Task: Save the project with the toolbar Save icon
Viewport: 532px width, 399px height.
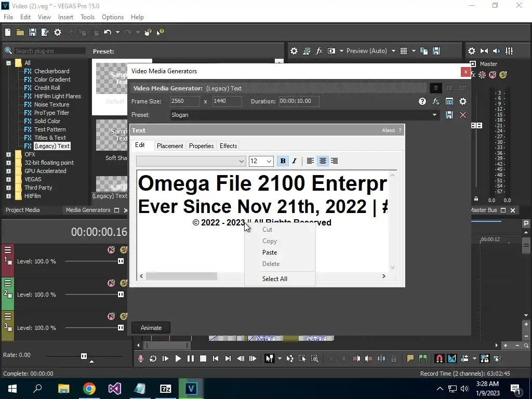Action: 33,32
